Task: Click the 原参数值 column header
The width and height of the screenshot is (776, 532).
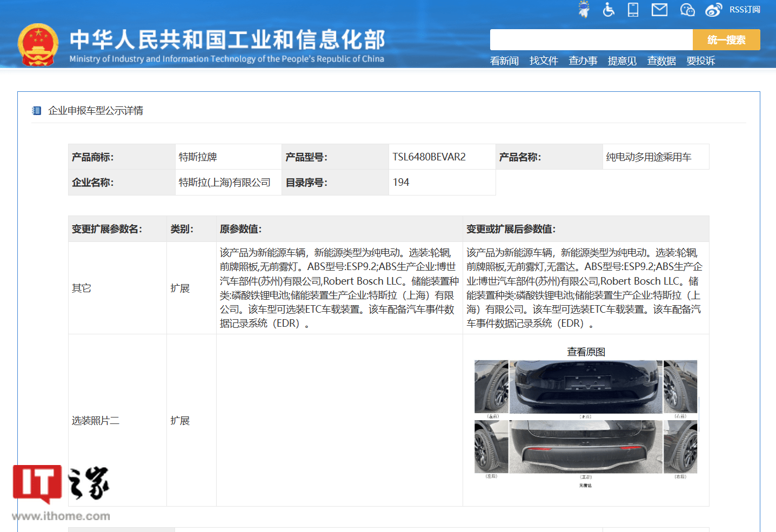Action: pyautogui.click(x=339, y=229)
